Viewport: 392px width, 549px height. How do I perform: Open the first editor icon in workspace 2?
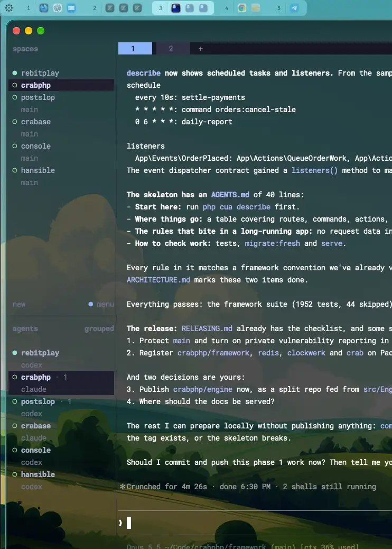click(110, 8)
